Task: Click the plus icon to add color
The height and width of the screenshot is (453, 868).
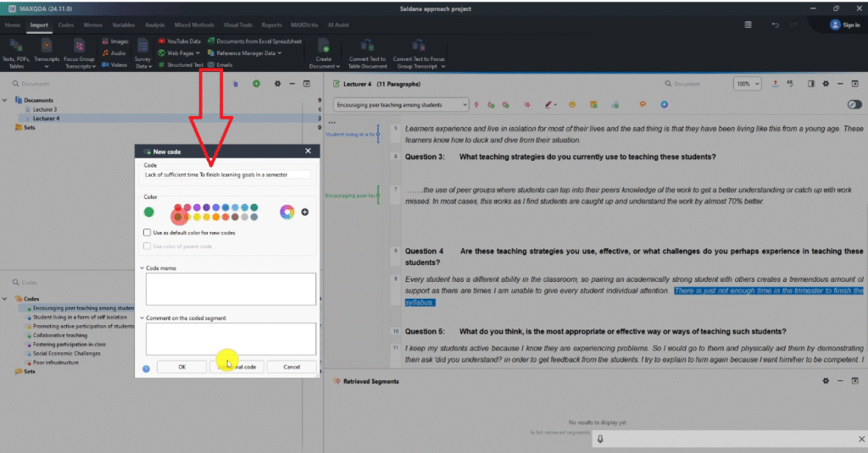Action: (x=305, y=212)
